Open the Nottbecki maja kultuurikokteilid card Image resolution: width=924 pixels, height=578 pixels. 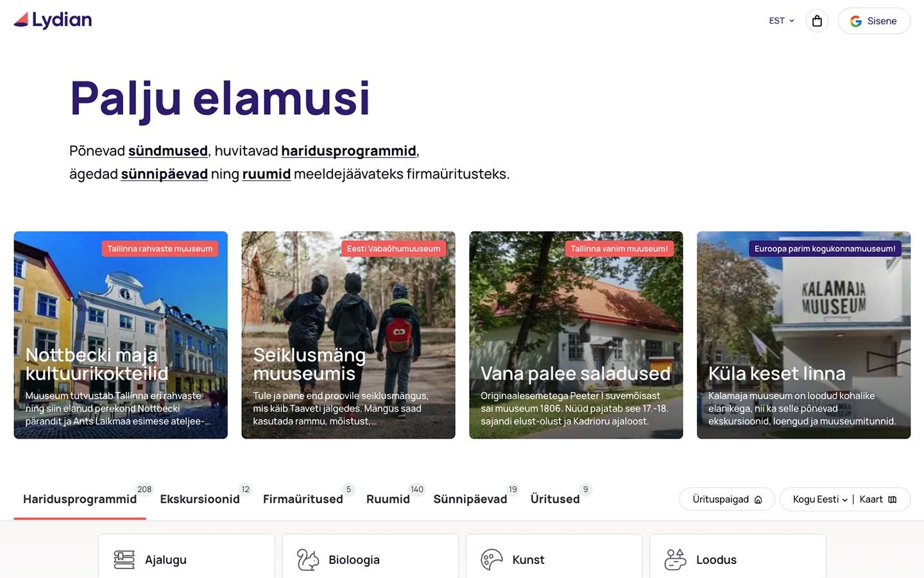pos(121,335)
